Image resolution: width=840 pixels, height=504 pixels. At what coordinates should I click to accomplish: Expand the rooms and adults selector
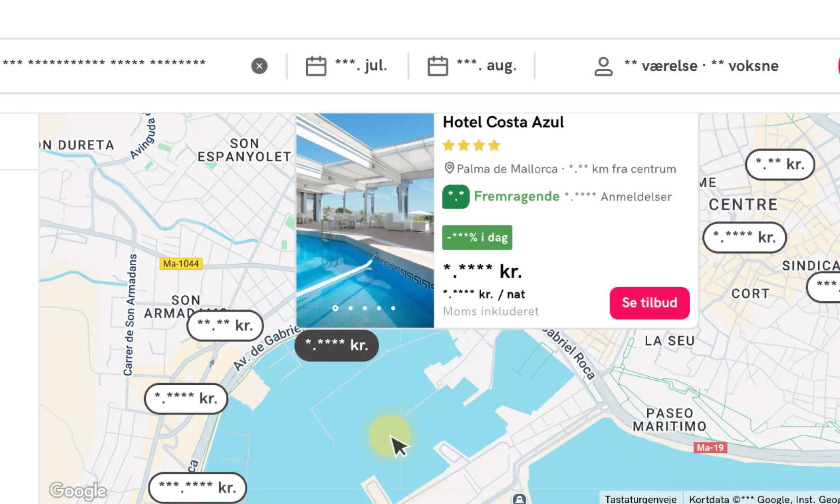pyautogui.click(x=701, y=66)
